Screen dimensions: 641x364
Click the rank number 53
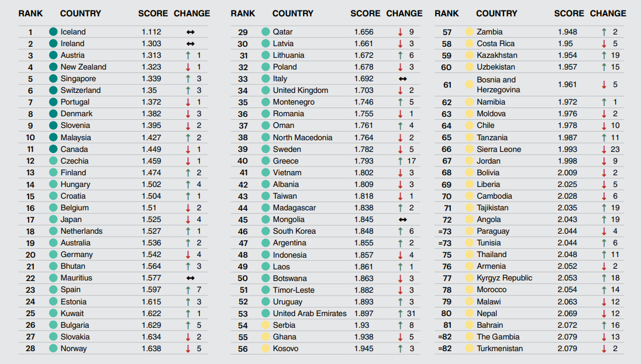pyautogui.click(x=243, y=314)
